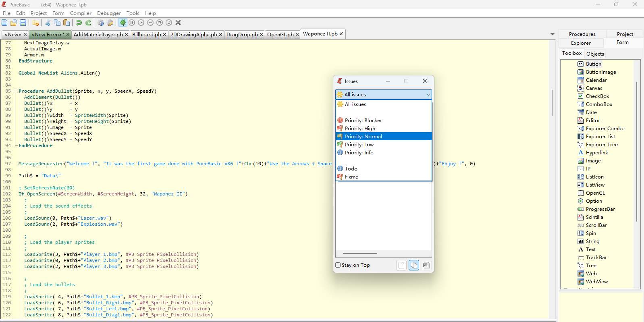The width and height of the screenshot is (644, 322).
Task: Click the Save file toolbar icon
Action: pos(23,23)
